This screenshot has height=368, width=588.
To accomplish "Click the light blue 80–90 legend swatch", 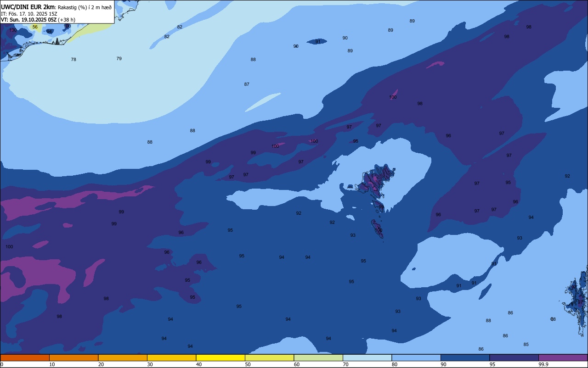I will [x=416, y=357].
